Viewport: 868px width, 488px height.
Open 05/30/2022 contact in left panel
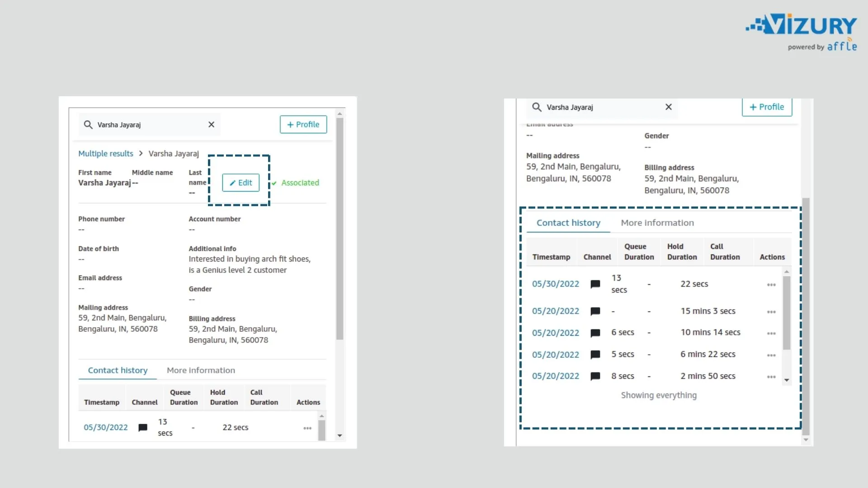click(106, 427)
